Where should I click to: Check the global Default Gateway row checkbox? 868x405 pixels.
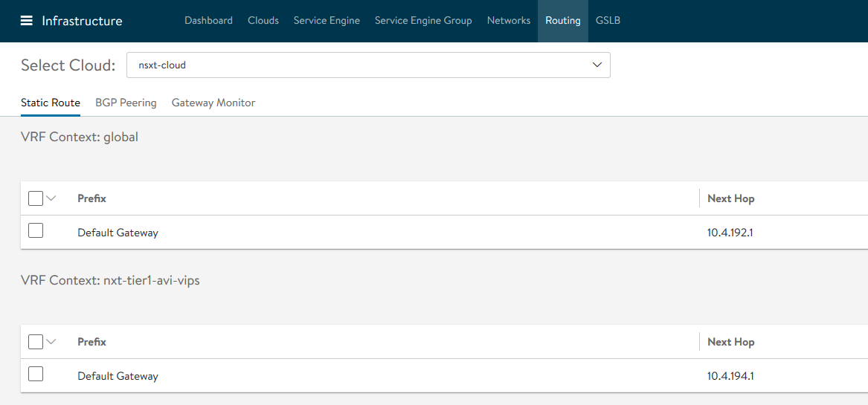coord(36,231)
